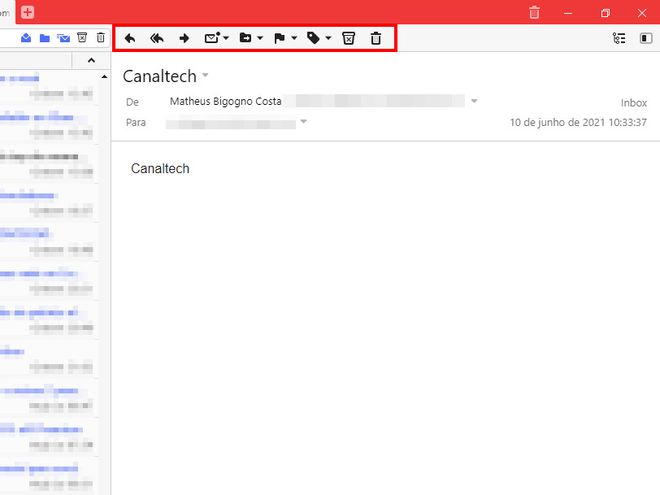Viewport: 660px width, 495px height.
Task: Expand the recipient details arrow beside Para
Action: tap(303, 122)
